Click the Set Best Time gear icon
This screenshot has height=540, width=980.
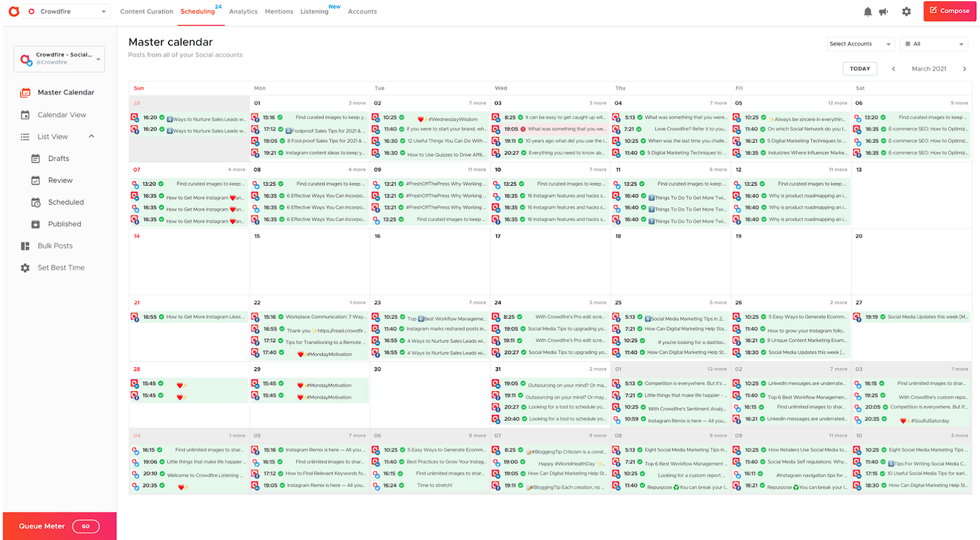click(25, 268)
